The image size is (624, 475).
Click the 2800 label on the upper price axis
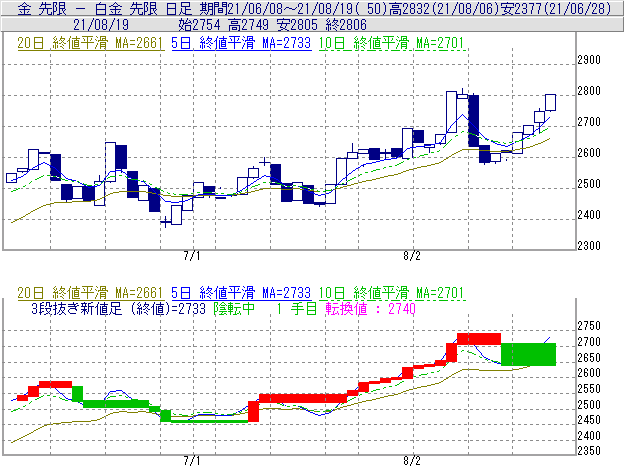(589, 91)
